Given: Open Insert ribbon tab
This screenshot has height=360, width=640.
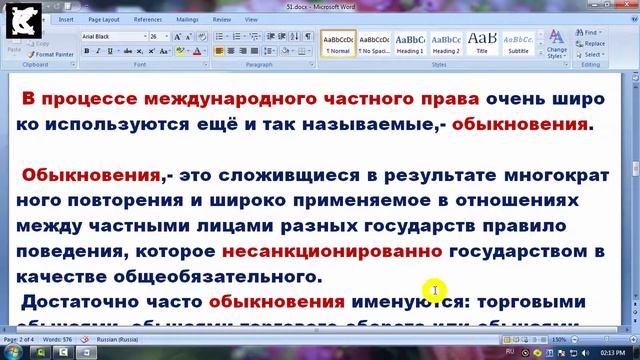Looking at the screenshot, I should tap(66, 19).
